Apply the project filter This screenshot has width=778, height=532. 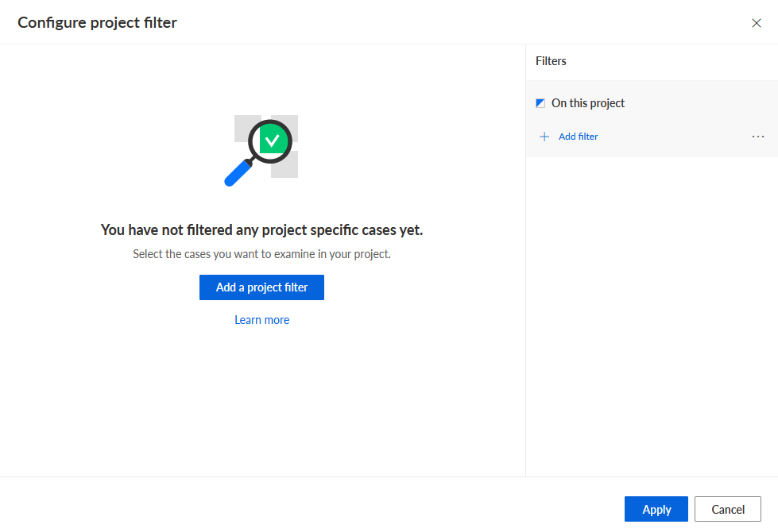click(656, 509)
